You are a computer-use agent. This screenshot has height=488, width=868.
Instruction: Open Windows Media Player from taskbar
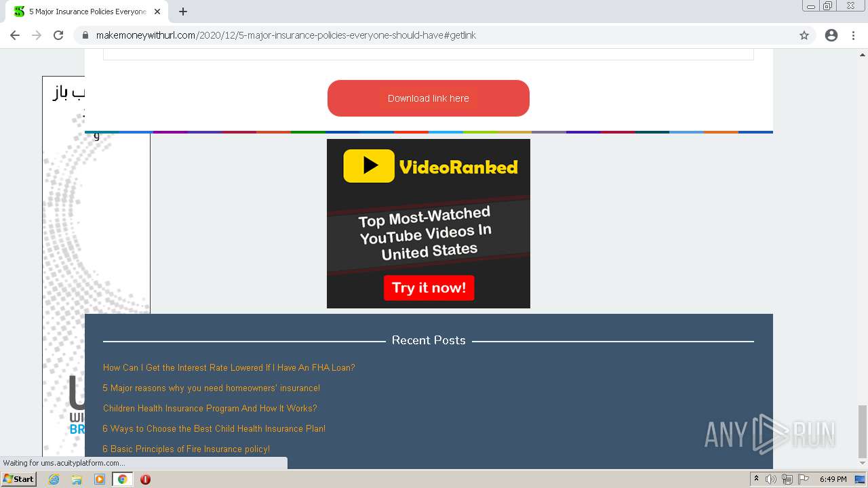pyautogui.click(x=100, y=479)
